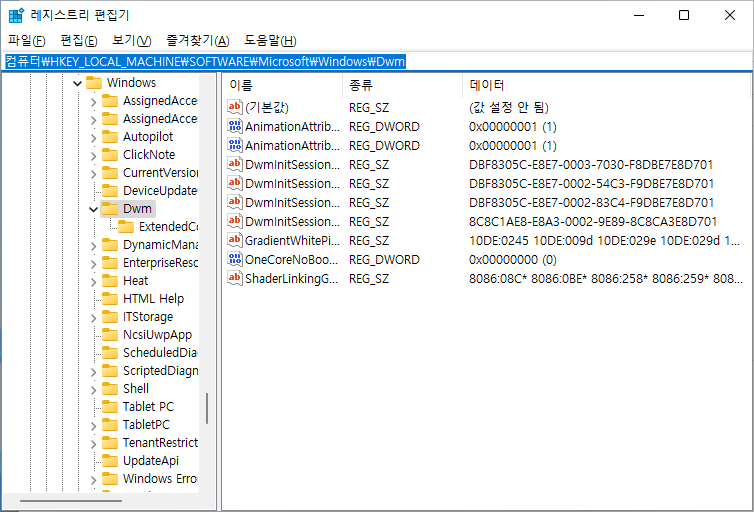The height and width of the screenshot is (512, 754).
Task: Expand the Shell key
Action: tap(93, 389)
